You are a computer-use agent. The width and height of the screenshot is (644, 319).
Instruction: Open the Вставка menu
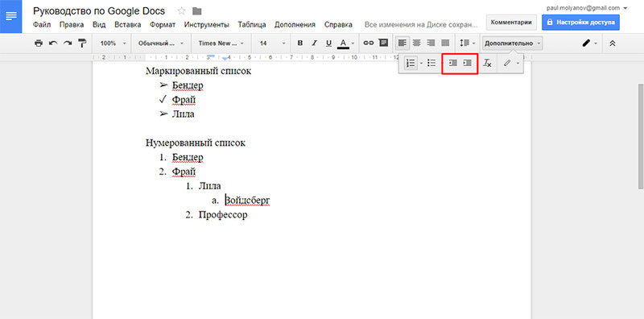[128, 25]
